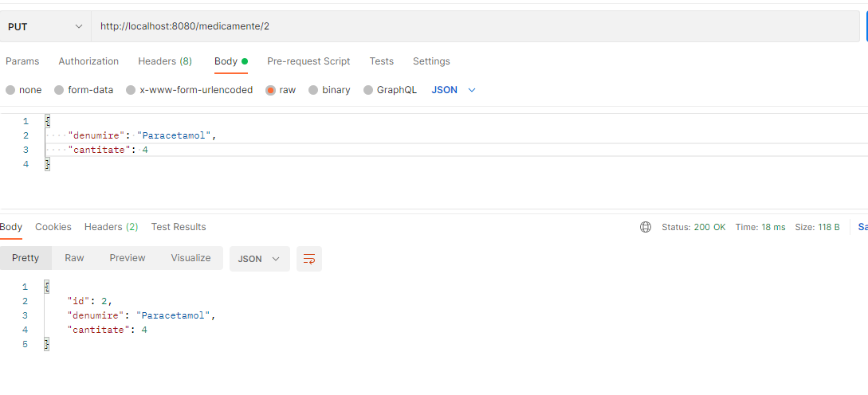Open the response JSON format dropdown

point(260,259)
